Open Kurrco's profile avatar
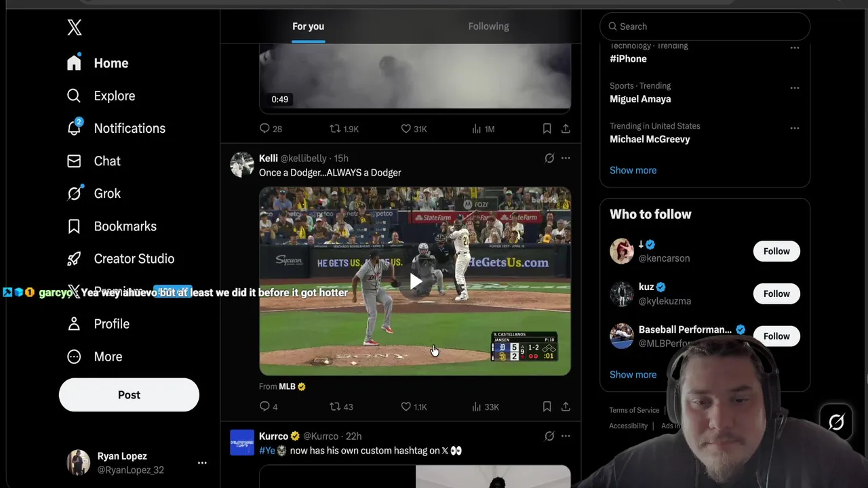Viewport: 868px width, 488px height. pos(242,443)
